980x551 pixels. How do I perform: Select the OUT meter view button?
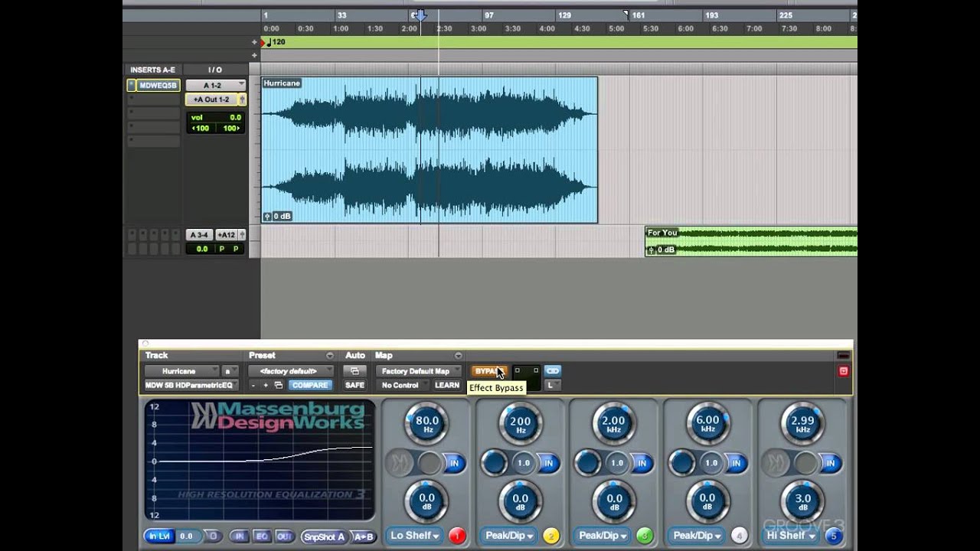[284, 536]
